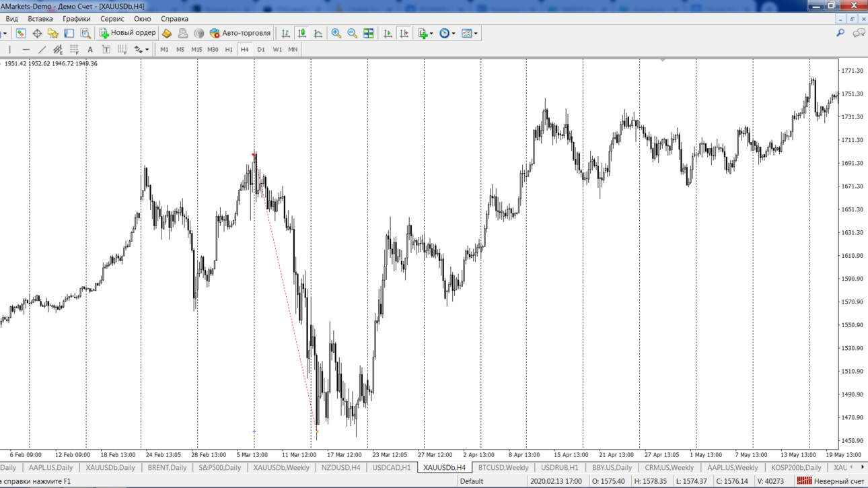The height and width of the screenshot is (488, 868).
Task: Open the Navigator star-folder icon
Action: pyautogui.click(x=53, y=33)
